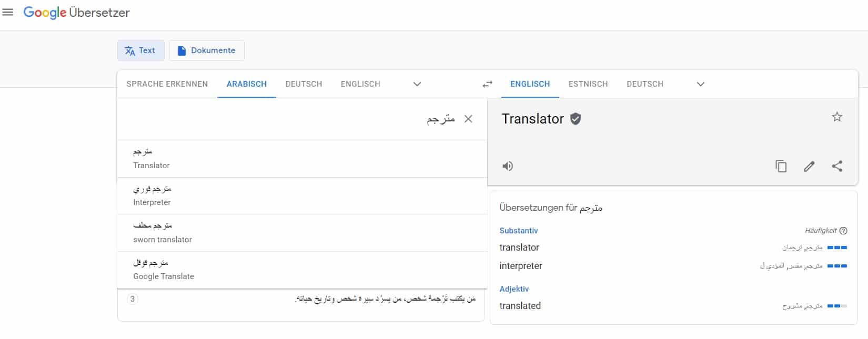Select the Text mode button
Viewport: 868px width, 339px height.
coord(140,50)
